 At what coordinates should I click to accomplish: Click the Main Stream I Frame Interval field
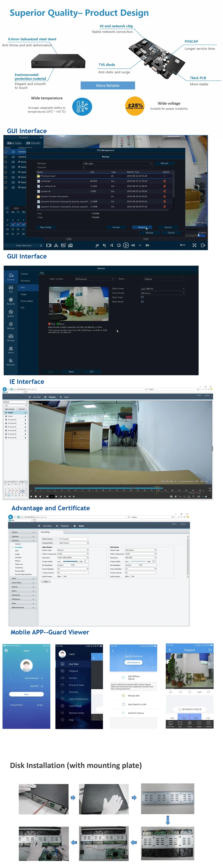pyautogui.click(x=73, y=573)
